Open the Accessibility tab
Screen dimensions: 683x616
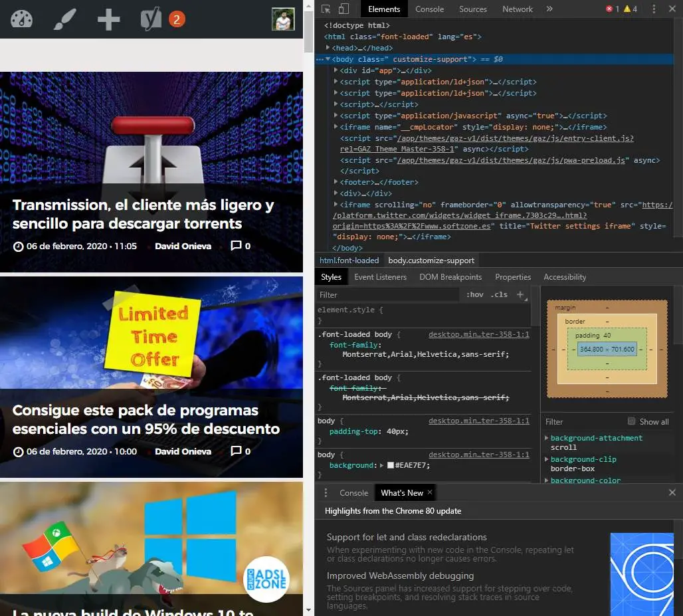pos(565,277)
